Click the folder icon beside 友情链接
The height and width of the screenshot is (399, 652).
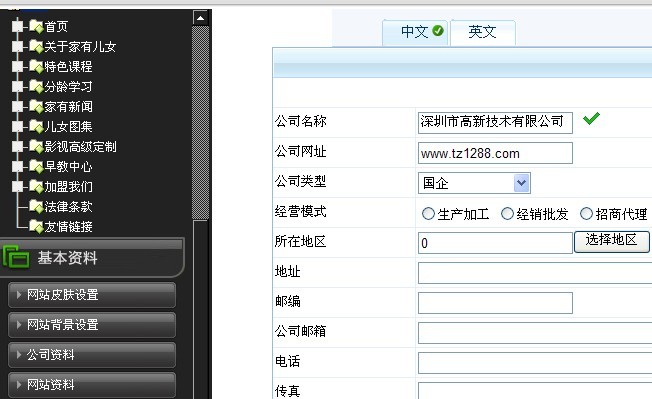coord(37,227)
